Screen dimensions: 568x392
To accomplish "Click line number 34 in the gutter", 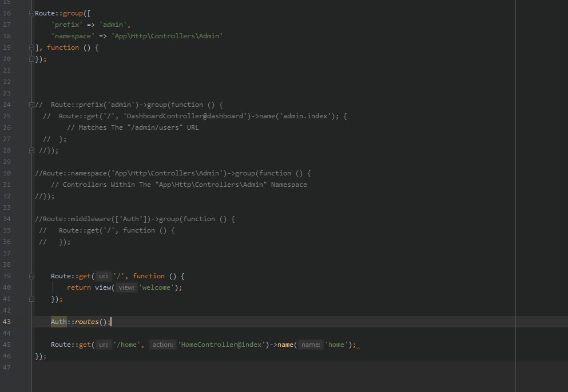I will point(7,219).
